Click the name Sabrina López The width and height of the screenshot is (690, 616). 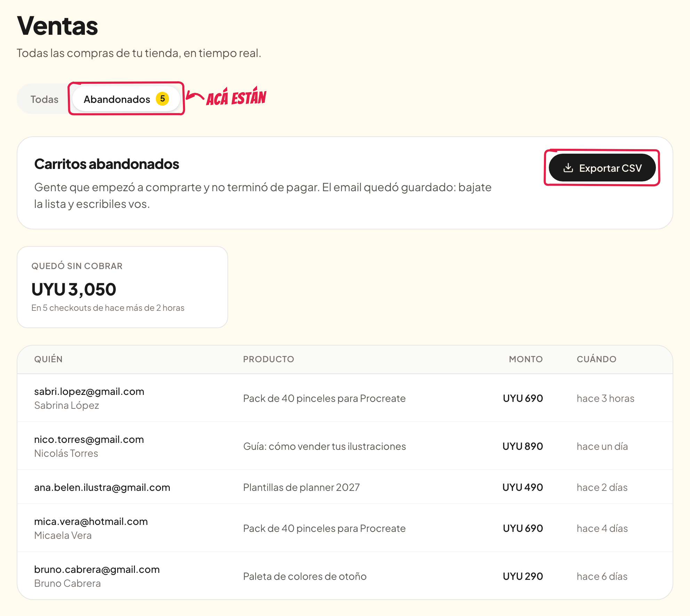(66, 405)
